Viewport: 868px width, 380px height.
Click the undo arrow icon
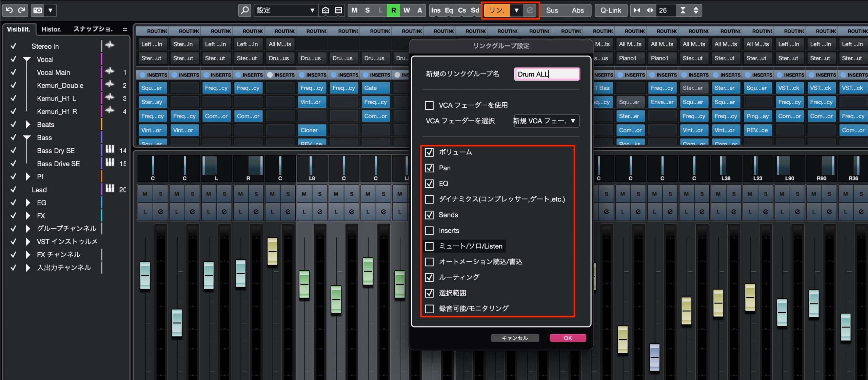pyautogui.click(x=9, y=10)
